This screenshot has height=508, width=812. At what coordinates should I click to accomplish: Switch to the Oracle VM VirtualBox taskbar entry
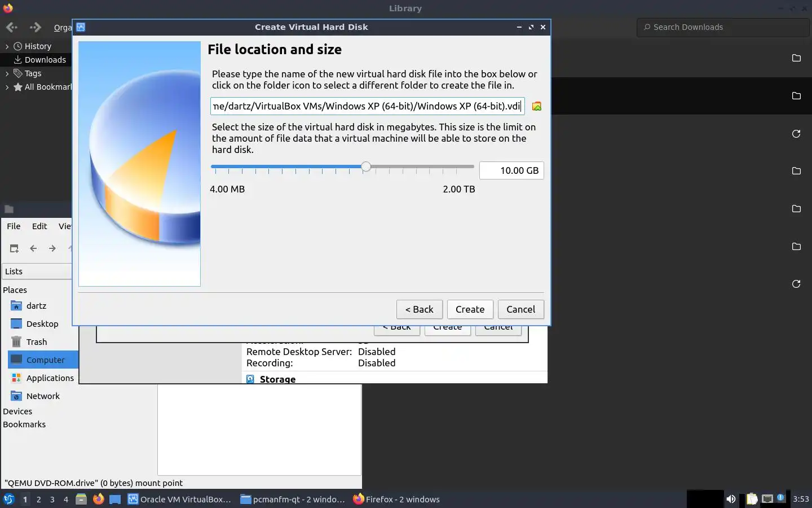(180, 500)
